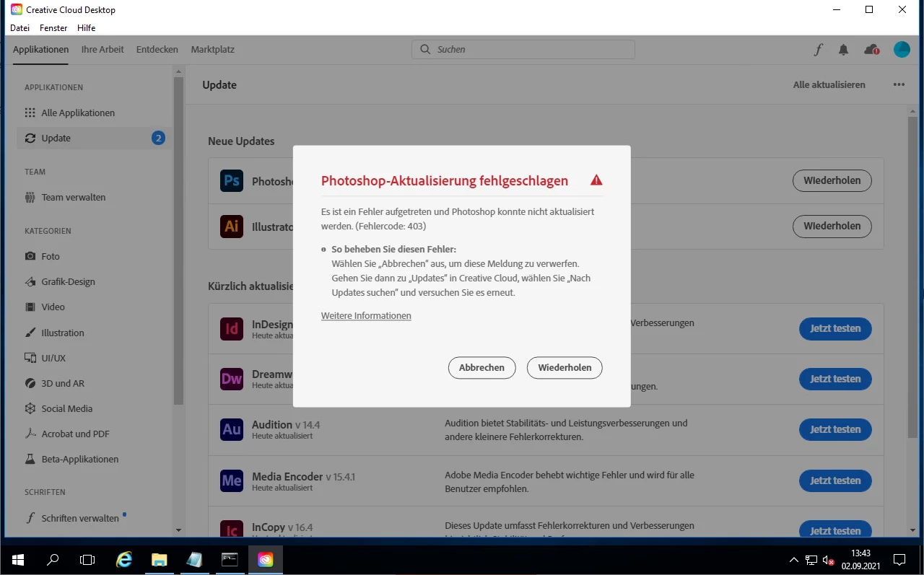Switch to the Ihre Arbeit tab
Viewport: 924px width, 575px height.
pyautogui.click(x=103, y=50)
